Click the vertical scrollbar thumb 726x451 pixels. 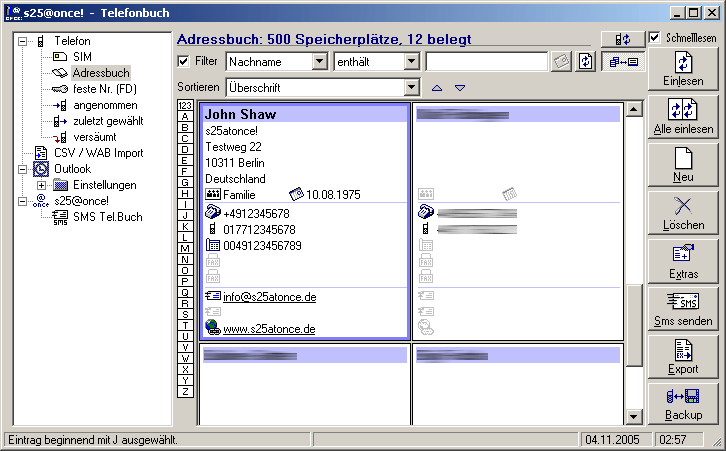633,325
